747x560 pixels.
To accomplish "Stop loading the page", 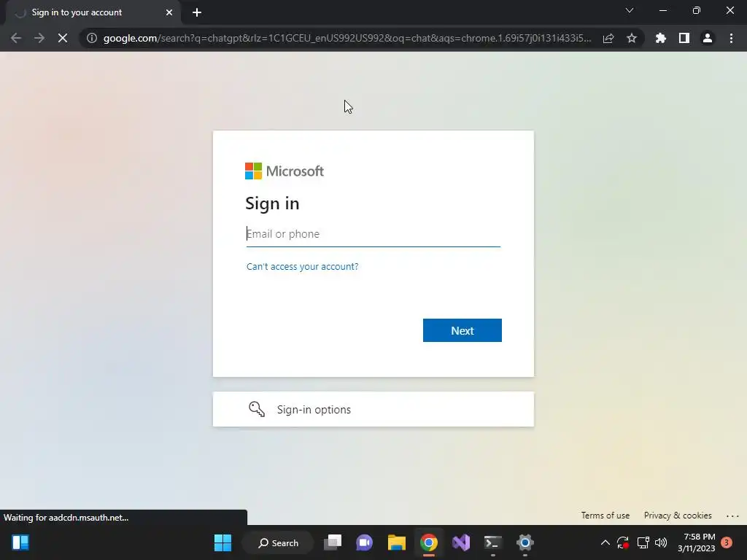I will click(63, 38).
